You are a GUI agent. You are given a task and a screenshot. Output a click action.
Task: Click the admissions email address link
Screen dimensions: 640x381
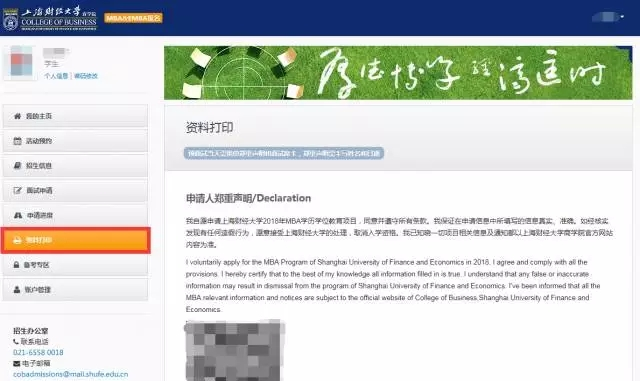71,374
